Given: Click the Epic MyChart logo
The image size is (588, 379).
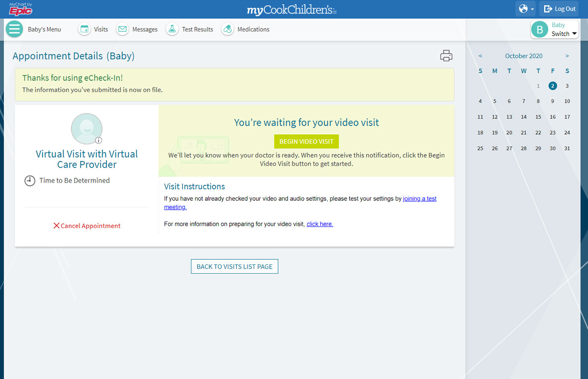Looking at the screenshot, I should pyautogui.click(x=20, y=9).
